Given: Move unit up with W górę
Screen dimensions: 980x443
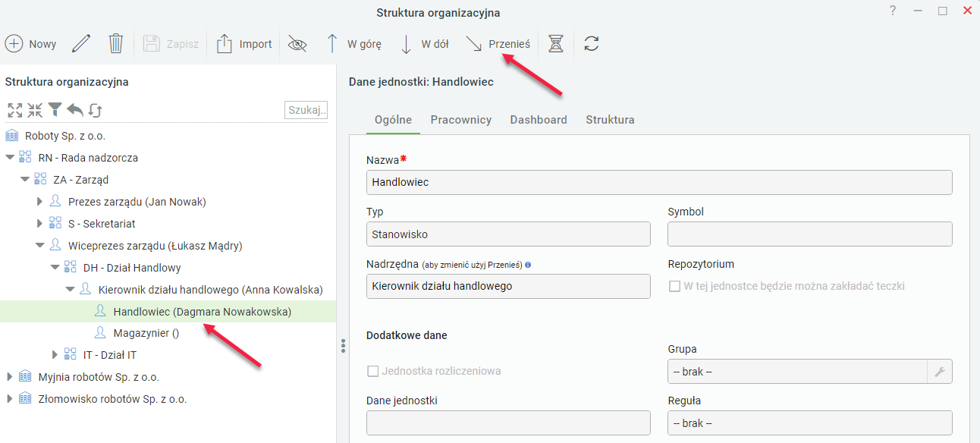Looking at the screenshot, I should pyautogui.click(x=353, y=44).
